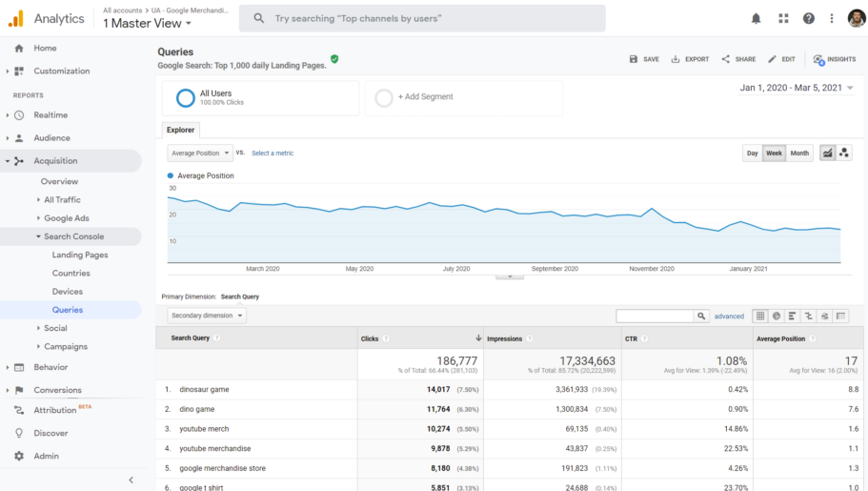This screenshot has width=868, height=491.
Task: Expand Conversions reports
Action: (8, 390)
